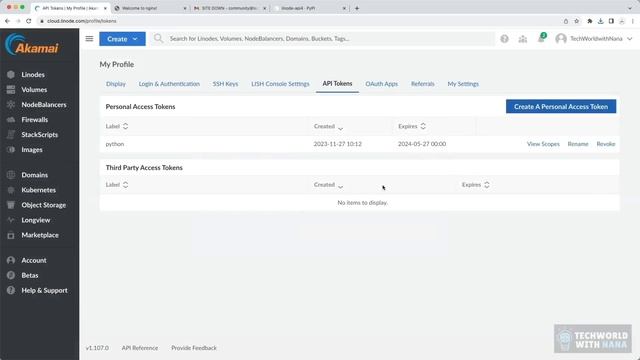Image resolution: width=640 pixels, height=360 pixels.
Task: Open Firewalls in sidebar
Action: 34,120
